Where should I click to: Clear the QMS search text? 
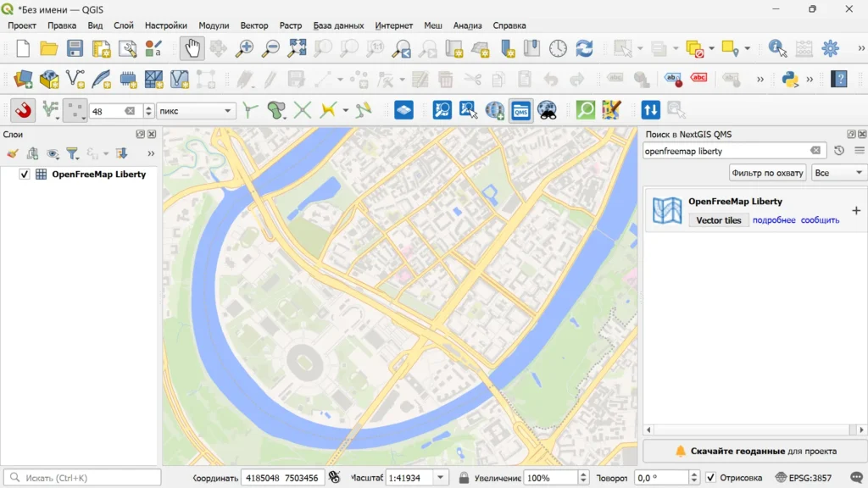pos(815,151)
